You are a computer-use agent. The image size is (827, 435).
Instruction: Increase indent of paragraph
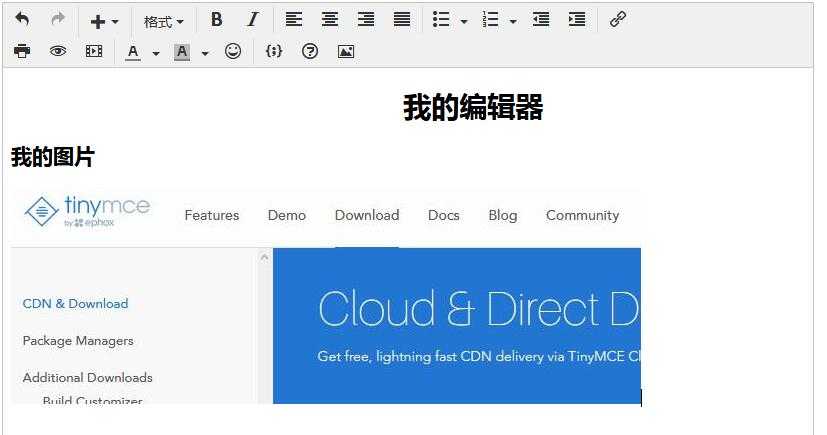[577, 20]
